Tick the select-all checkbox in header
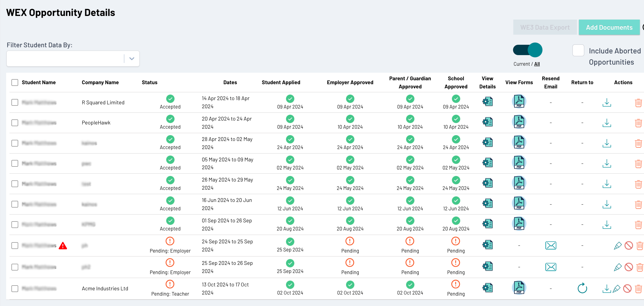Viewport: 644px width, 306px height. (15, 83)
